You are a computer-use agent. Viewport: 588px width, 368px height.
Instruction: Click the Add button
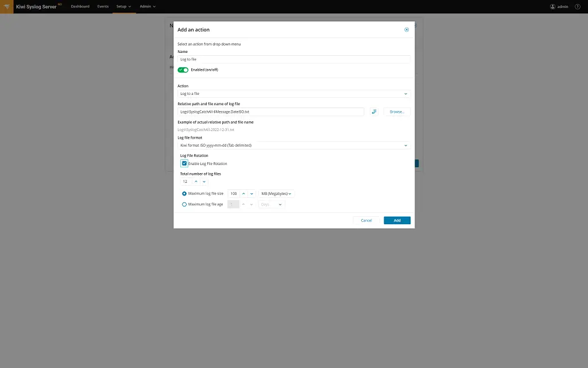tap(397, 220)
